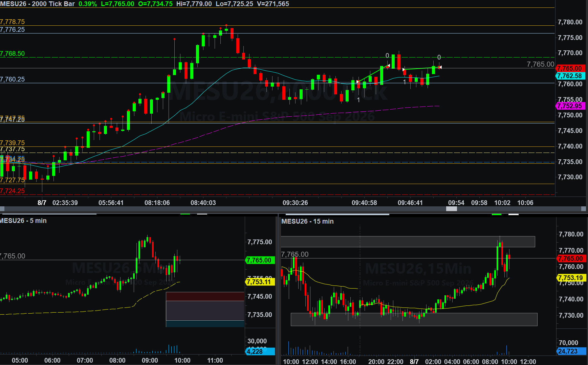Click the green 7,765.00 tag on 5 min axis
The image size is (588, 365).
coord(260,260)
